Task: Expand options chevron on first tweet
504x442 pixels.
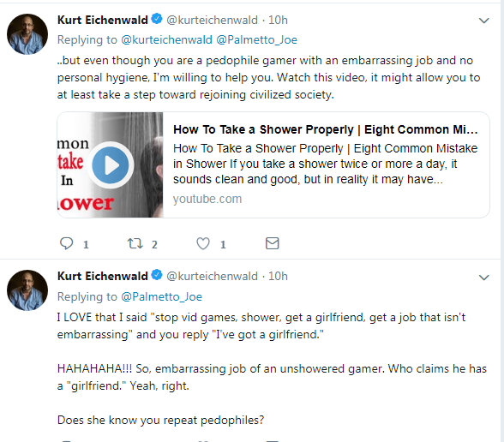Action: tap(483, 21)
